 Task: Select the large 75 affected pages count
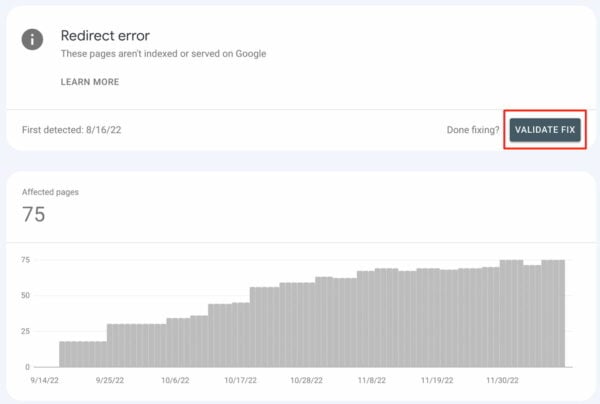pos(33,214)
